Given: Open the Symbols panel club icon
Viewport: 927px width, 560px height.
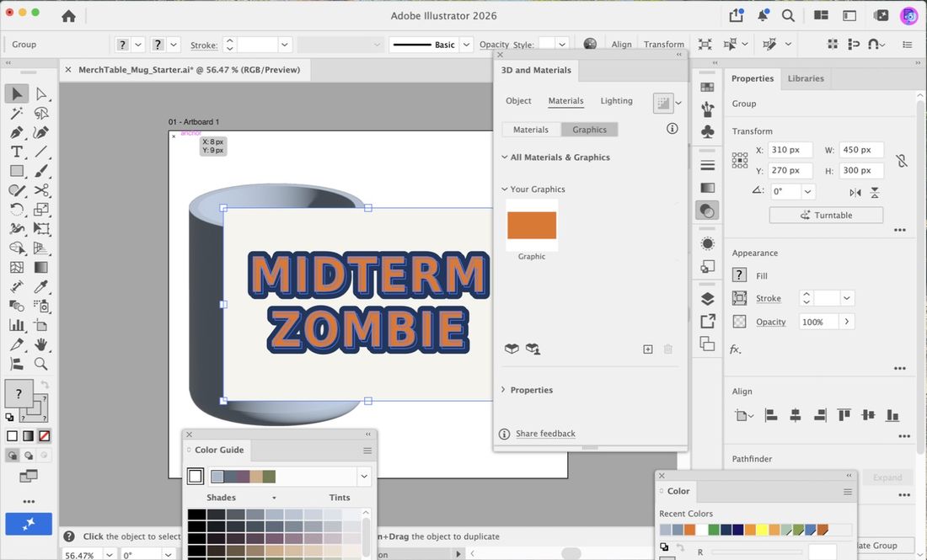Looking at the screenshot, I should (x=707, y=131).
